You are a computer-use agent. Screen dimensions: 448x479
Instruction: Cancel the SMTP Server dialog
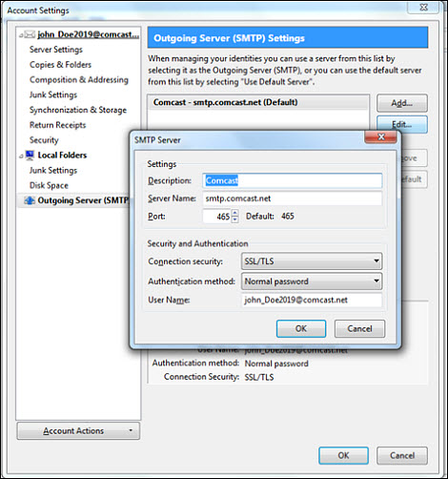359,328
